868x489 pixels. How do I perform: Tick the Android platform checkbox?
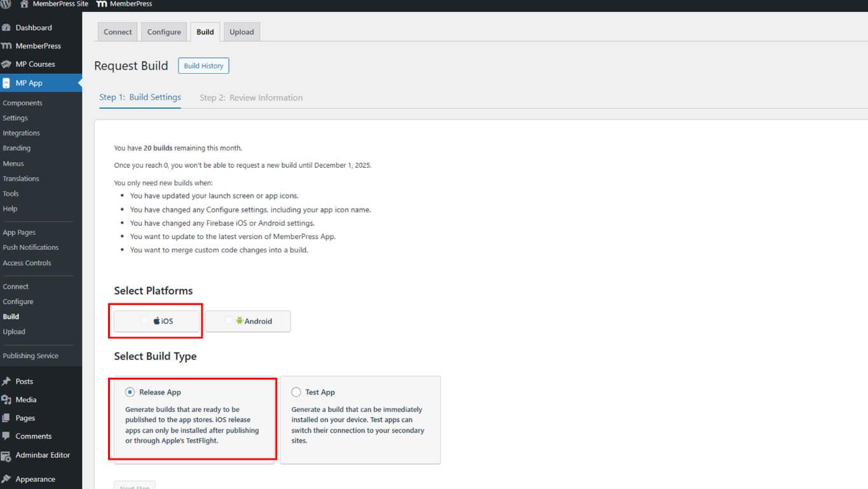click(229, 321)
